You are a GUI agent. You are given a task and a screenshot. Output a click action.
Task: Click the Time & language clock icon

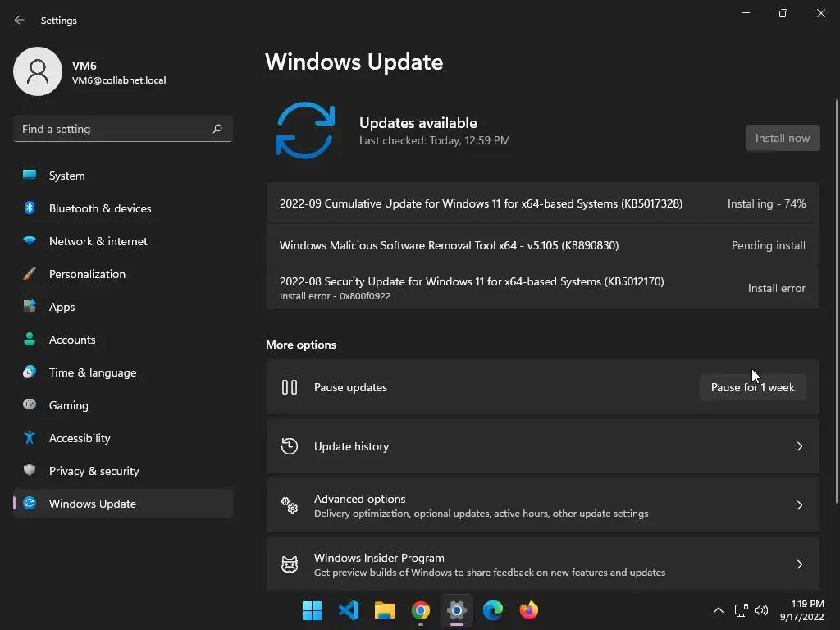coord(30,372)
